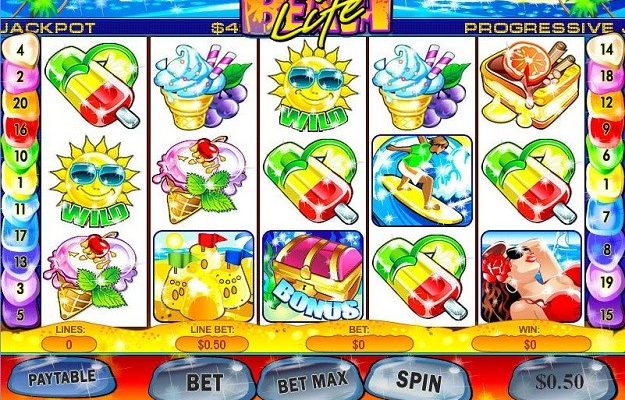Image resolution: width=625 pixels, height=400 pixels.
Task: Select payline 20 on left side
Action: pos(20,103)
